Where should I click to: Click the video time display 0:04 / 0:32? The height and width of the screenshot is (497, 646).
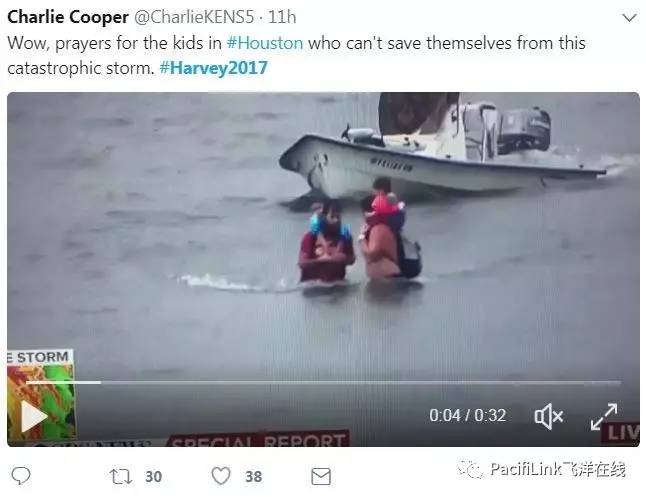tap(468, 415)
